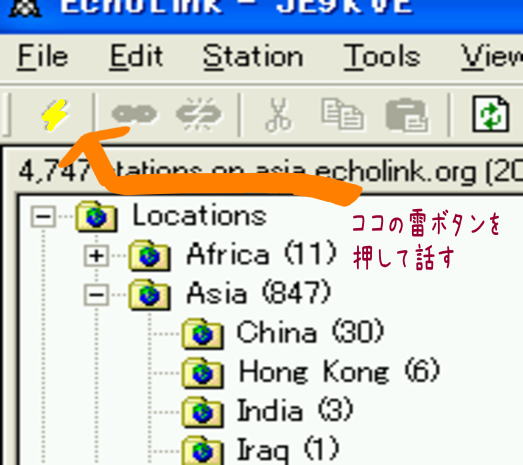
Task: Collapse the Locations tree node
Action: (43, 217)
